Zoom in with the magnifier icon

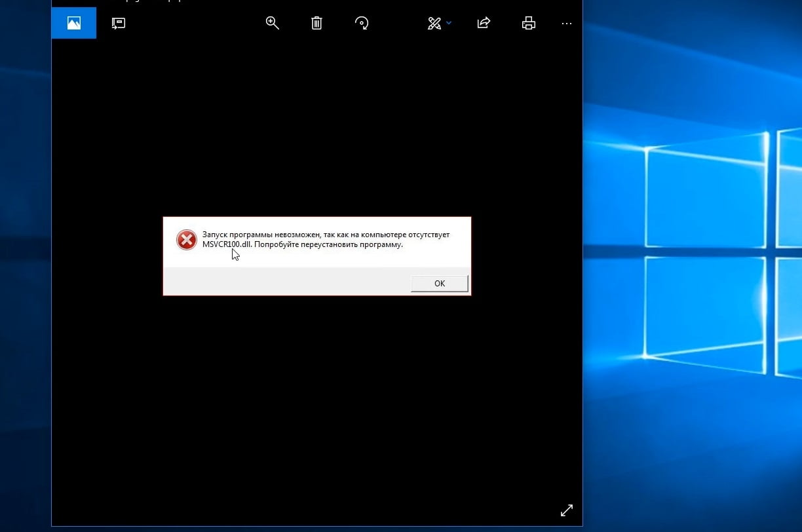[273, 23]
